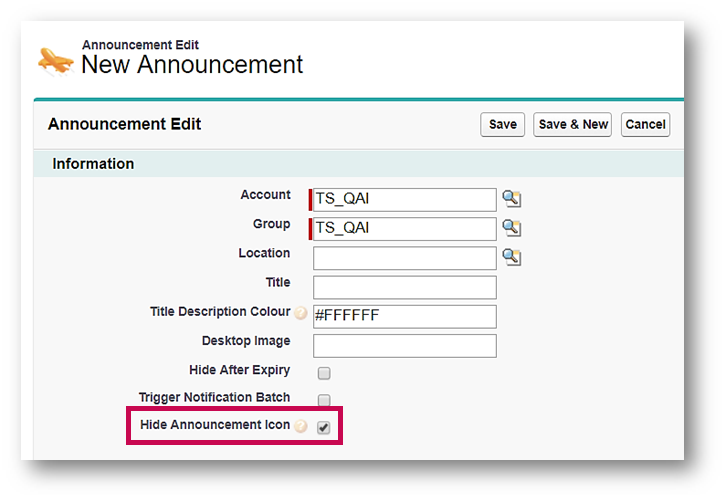Click the airplane announcement icon in the header
Image resolution: width=726 pixels, height=495 pixels.
coord(56,61)
